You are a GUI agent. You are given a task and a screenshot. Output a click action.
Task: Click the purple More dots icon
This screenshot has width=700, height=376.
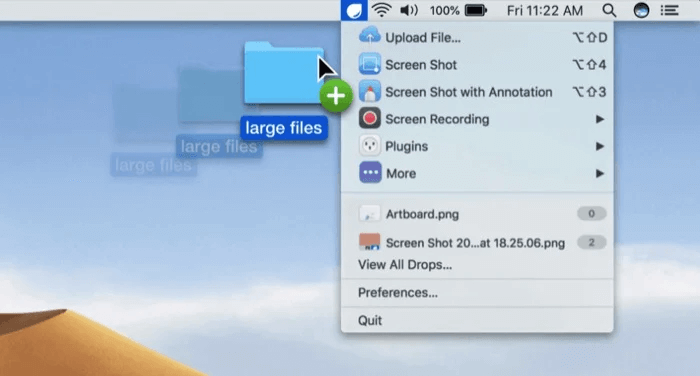pyautogui.click(x=370, y=173)
